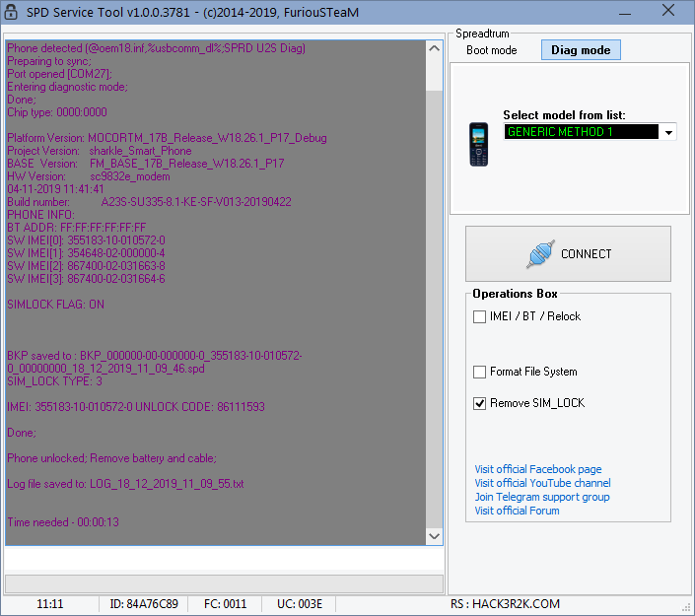This screenshot has height=616, width=695.
Task: Click the 'BASE Version' log line
Action: [145, 164]
